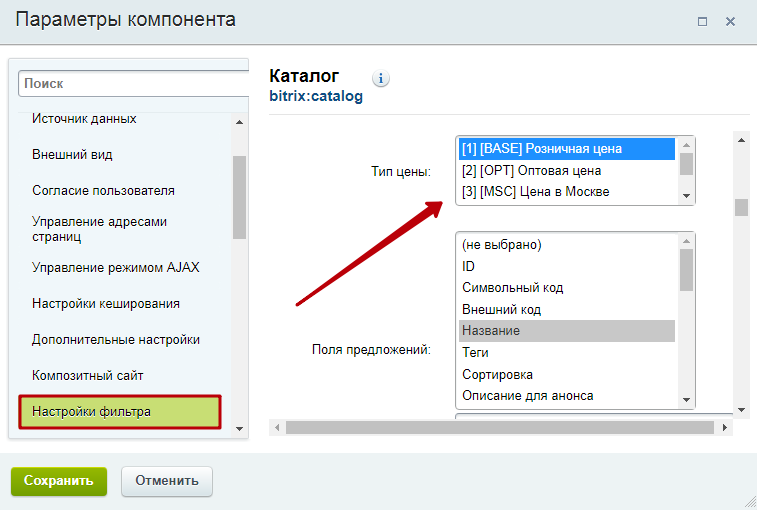Open Настройки кеширования section
The height and width of the screenshot is (510, 757).
106,303
